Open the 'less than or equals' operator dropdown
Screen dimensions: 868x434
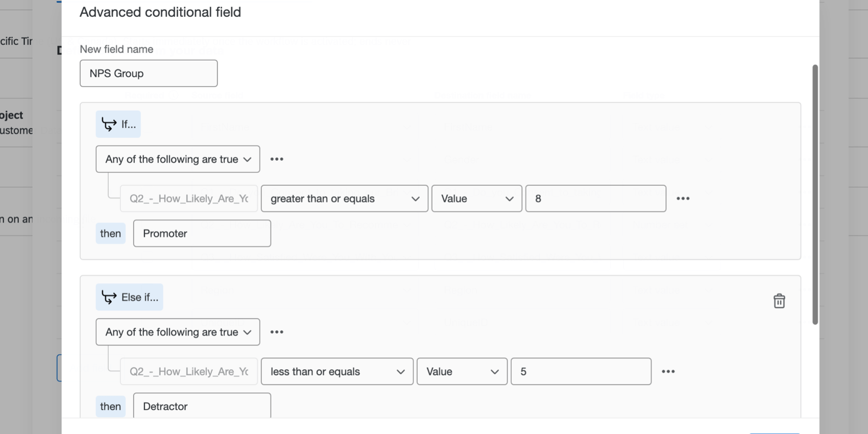pyautogui.click(x=337, y=372)
